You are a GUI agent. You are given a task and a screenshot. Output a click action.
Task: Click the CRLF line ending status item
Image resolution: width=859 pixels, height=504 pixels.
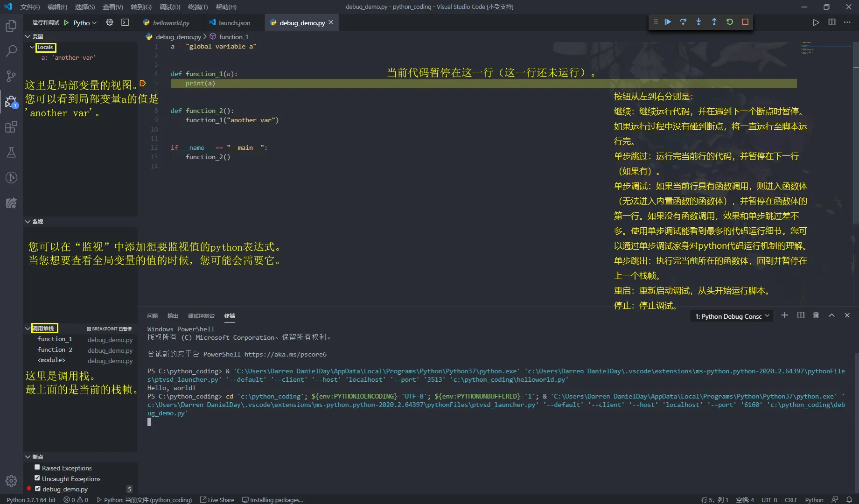[x=791, y=500]
